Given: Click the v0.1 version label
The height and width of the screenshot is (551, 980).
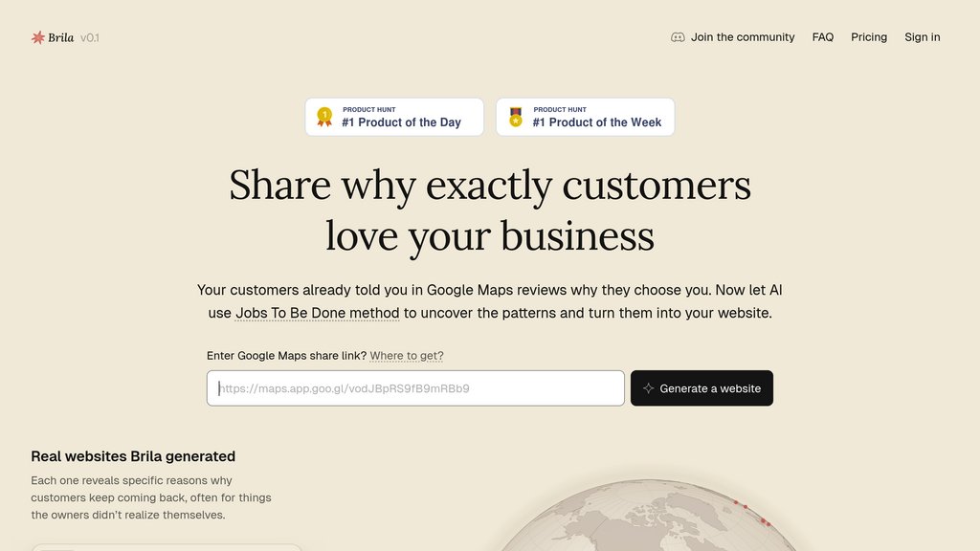Looking at the screenshot, I should pyautogui.click(x=90, y=37).
